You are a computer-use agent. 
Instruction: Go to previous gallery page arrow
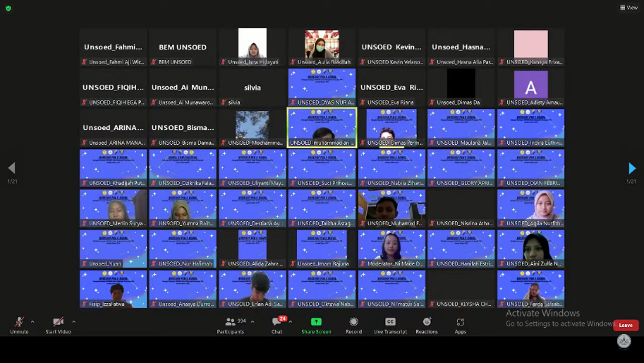click(x=11, y=168)
